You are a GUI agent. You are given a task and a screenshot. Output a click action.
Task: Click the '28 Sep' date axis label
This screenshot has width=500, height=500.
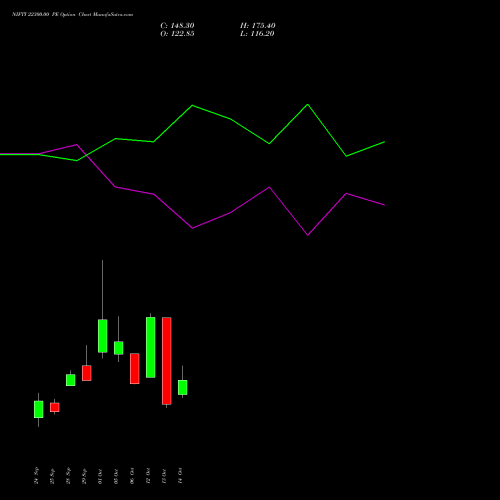[68, 476]
